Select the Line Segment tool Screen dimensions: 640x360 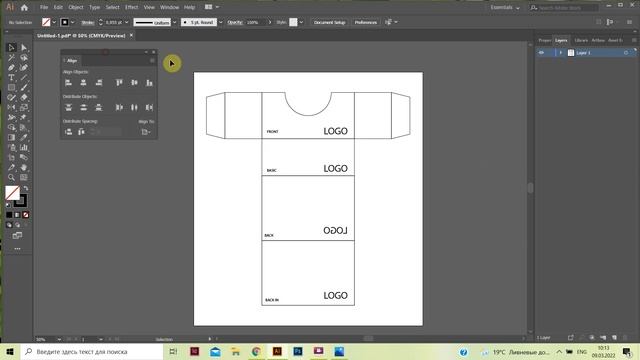pos(24,78)
